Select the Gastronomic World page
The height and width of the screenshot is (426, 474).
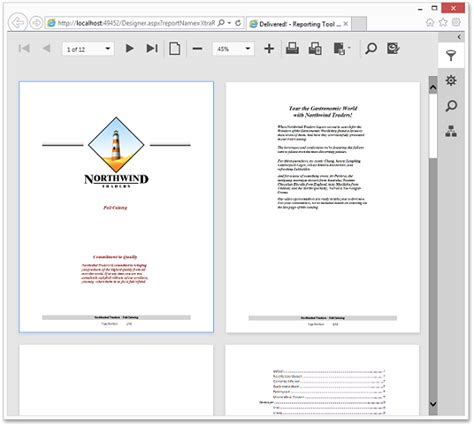(323, 207)
